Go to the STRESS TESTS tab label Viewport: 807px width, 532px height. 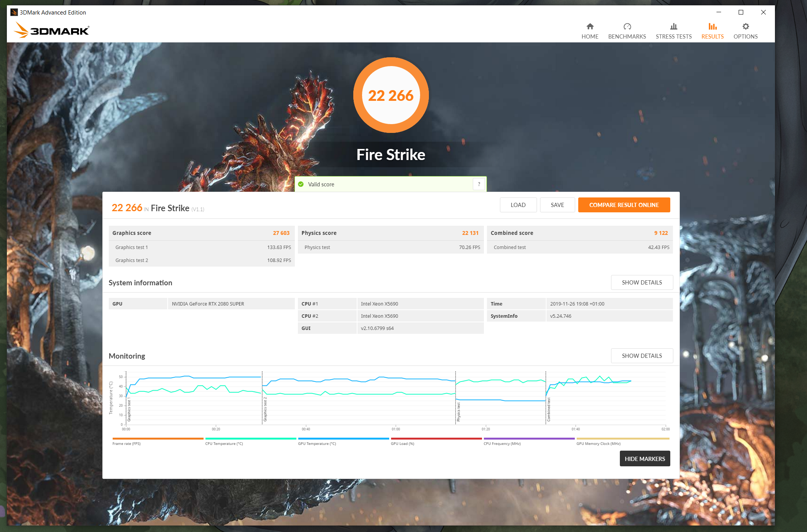pyautogui.click(x=674, y=37)
